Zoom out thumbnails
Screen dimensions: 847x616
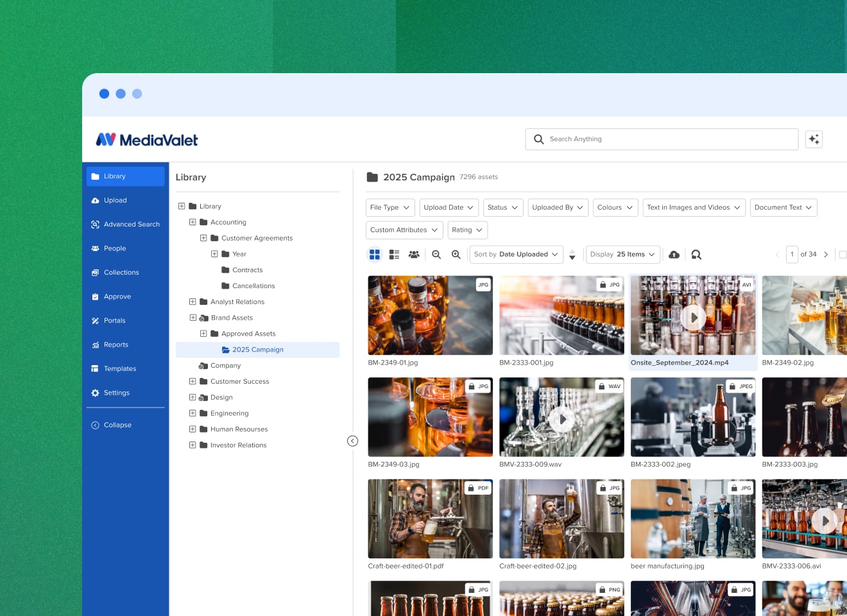tap(436, 255)
